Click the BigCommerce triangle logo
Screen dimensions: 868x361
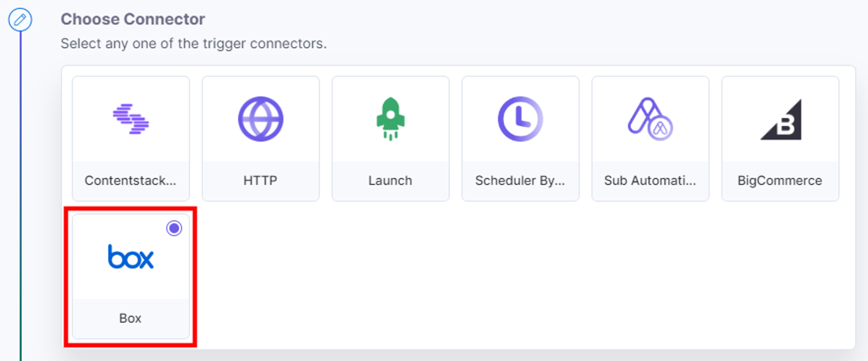tap(781, 119)
